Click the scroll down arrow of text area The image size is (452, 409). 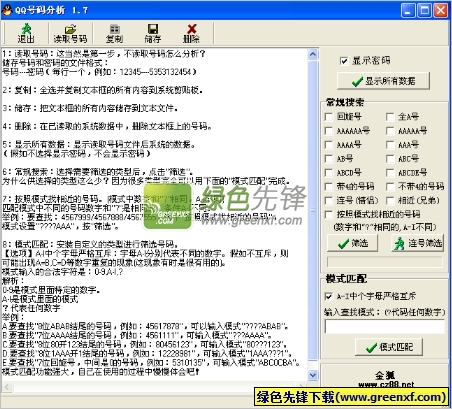click(313, 375)
